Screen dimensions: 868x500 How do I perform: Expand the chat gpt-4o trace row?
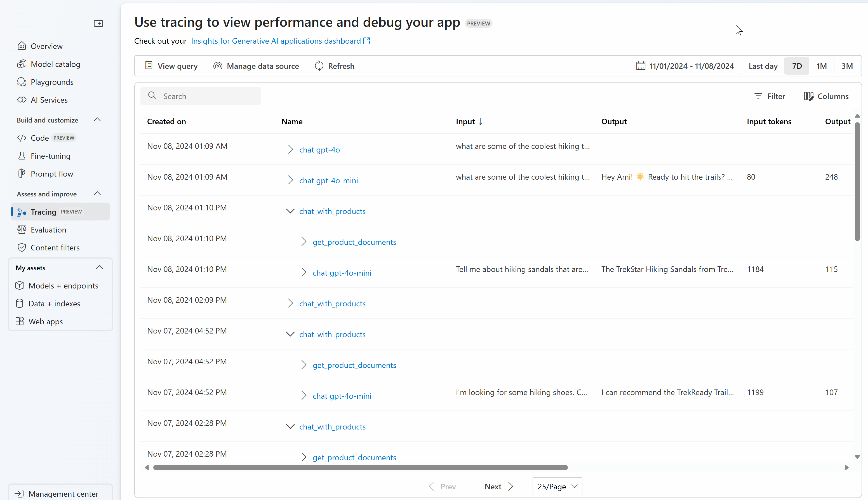290,149
